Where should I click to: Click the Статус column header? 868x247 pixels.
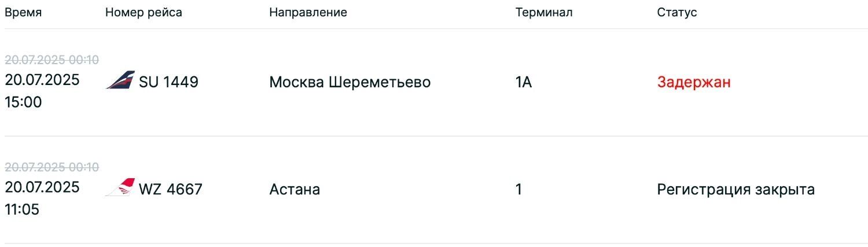click(x=677, y=12)
